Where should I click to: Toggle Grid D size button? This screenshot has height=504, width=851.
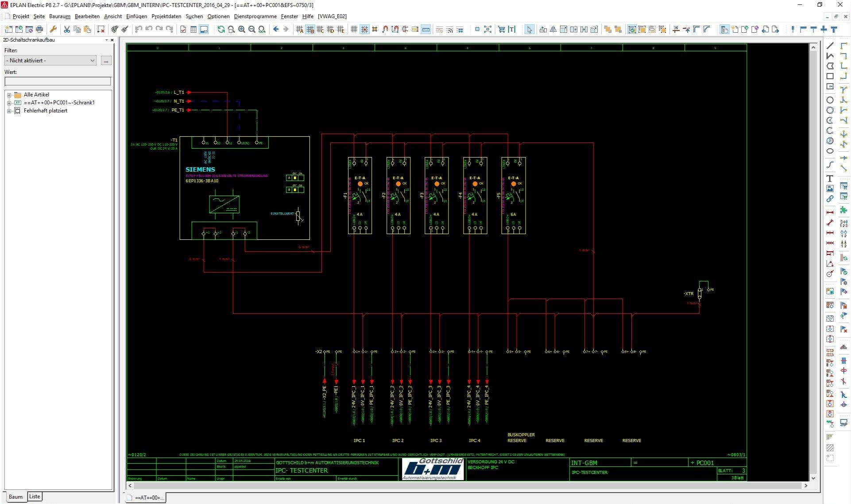pyautogui.click(x=330, y=29)
